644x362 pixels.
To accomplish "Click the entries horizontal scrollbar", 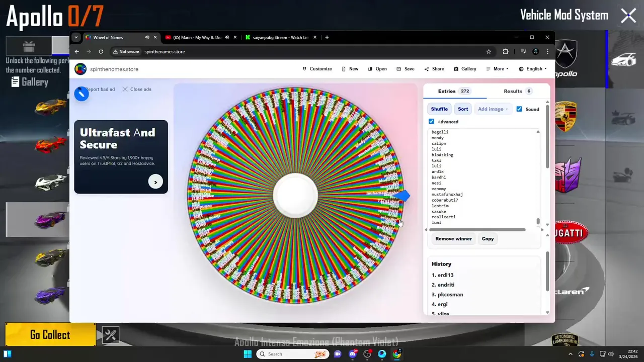I will click(x=478, y=230).
